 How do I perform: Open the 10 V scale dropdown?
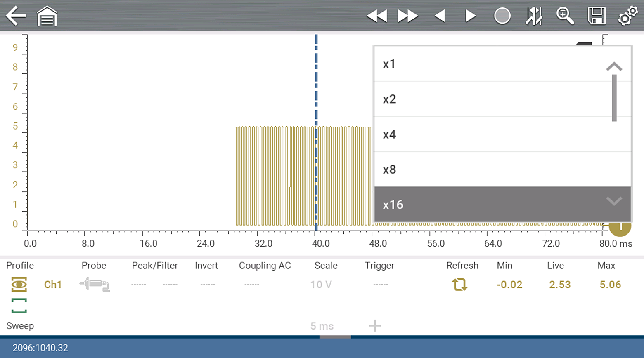click(321, 285)
